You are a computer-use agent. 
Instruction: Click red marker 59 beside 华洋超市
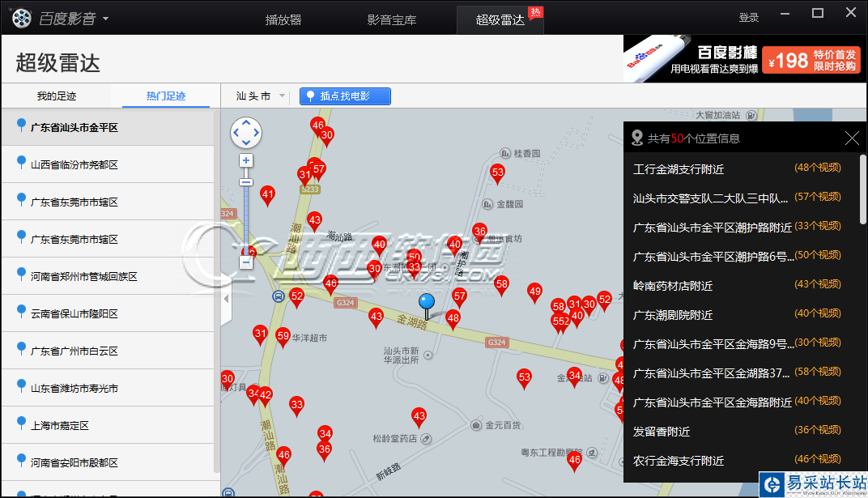pos(283,336)
